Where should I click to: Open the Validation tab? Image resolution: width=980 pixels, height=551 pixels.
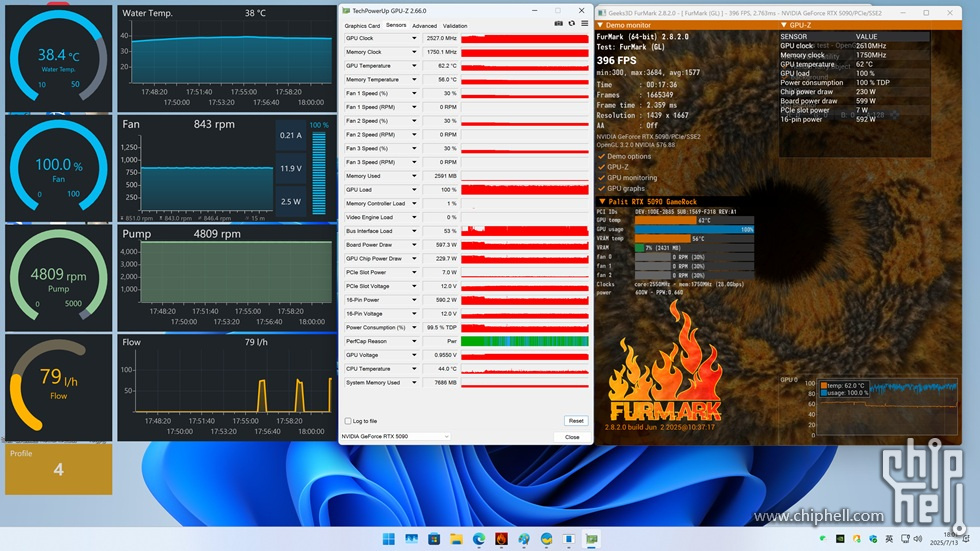(455, 26)
